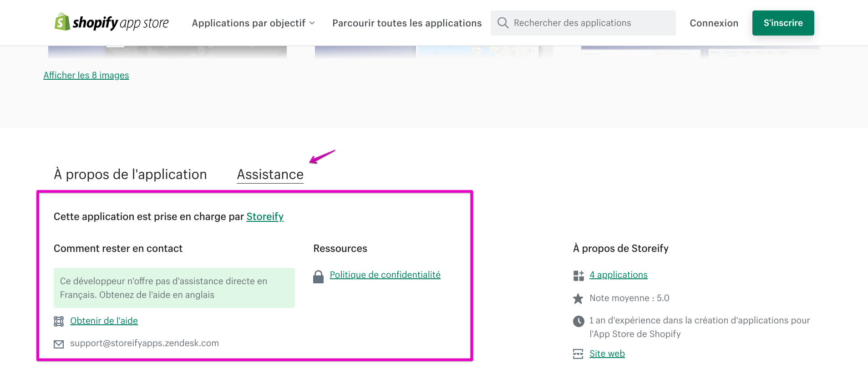Click the green notice about English assistance
868x379 pixels.
[x=174, y=288]
